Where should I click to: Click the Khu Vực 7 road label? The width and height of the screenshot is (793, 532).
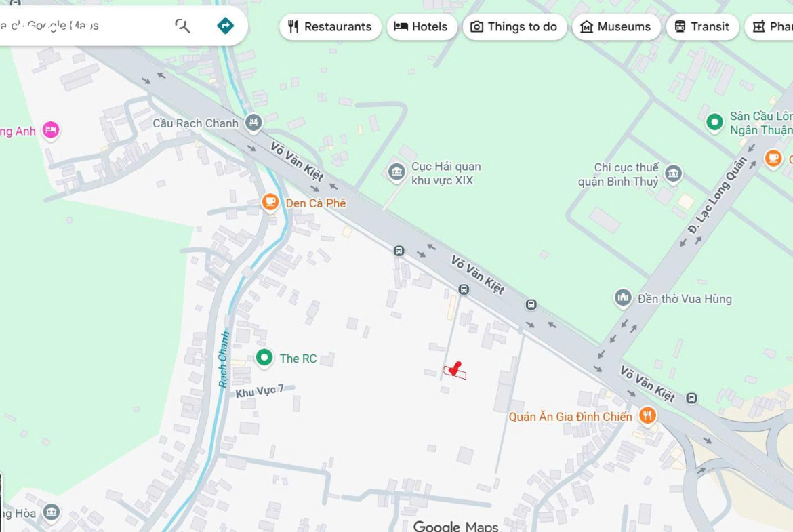pyautogui.click(x=260, y=392)
